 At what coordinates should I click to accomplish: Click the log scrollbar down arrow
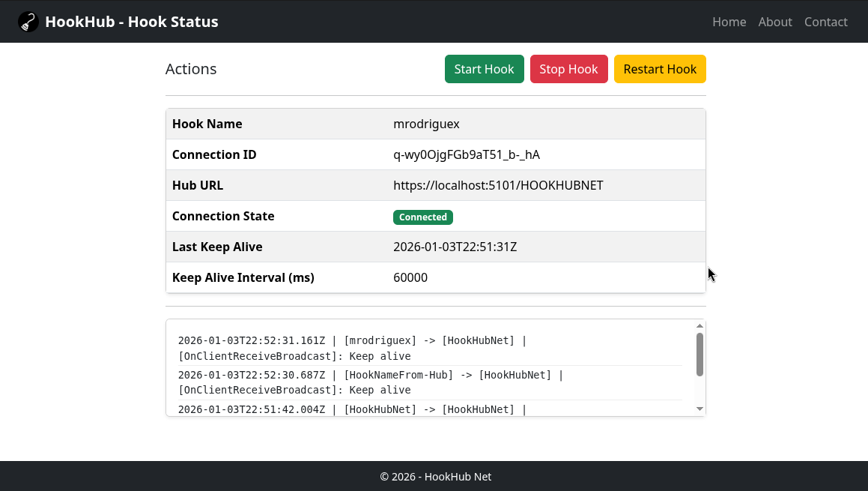699,409
